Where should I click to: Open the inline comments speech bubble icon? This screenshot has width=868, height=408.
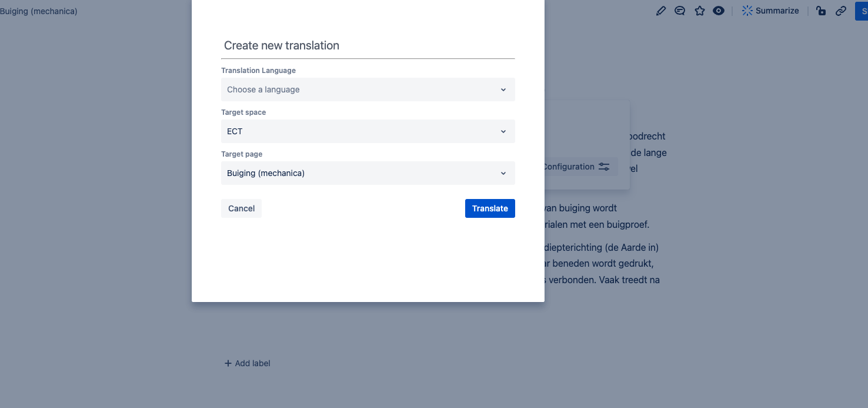pyautogui.click(x=680, y=11)
